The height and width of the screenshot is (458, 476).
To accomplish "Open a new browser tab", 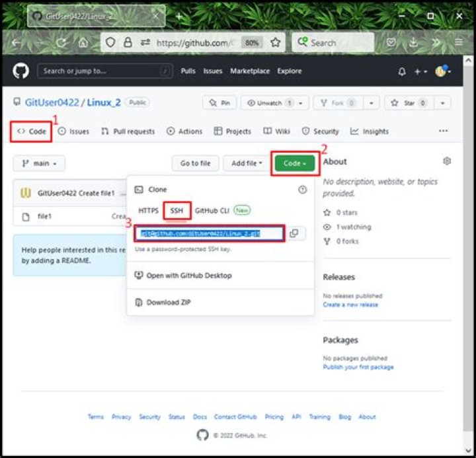I will pos(179,17).
